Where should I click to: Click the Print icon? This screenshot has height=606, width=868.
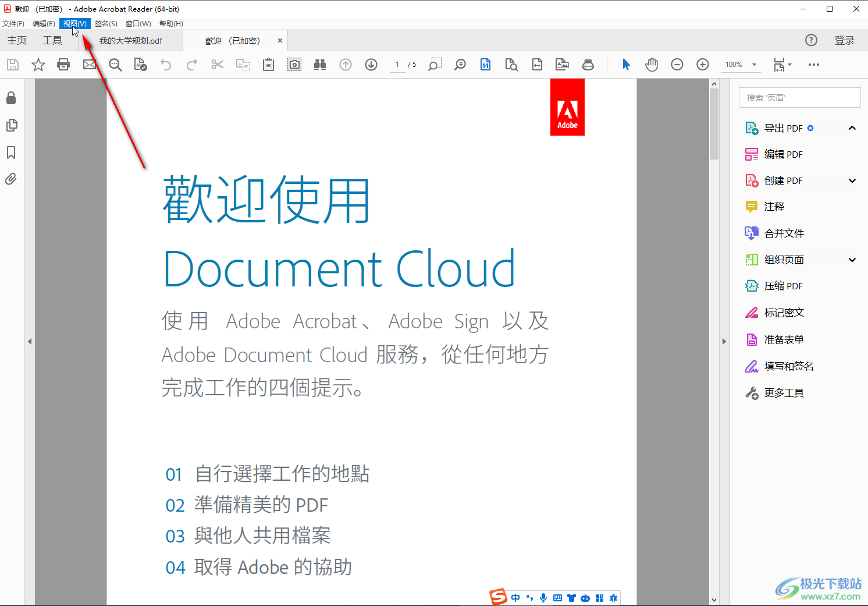point(63,65)
